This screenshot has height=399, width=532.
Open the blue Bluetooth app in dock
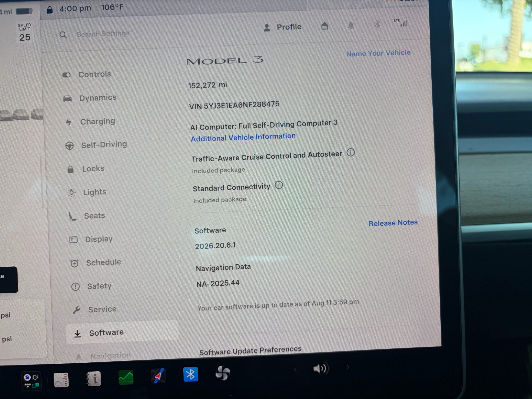191,374
